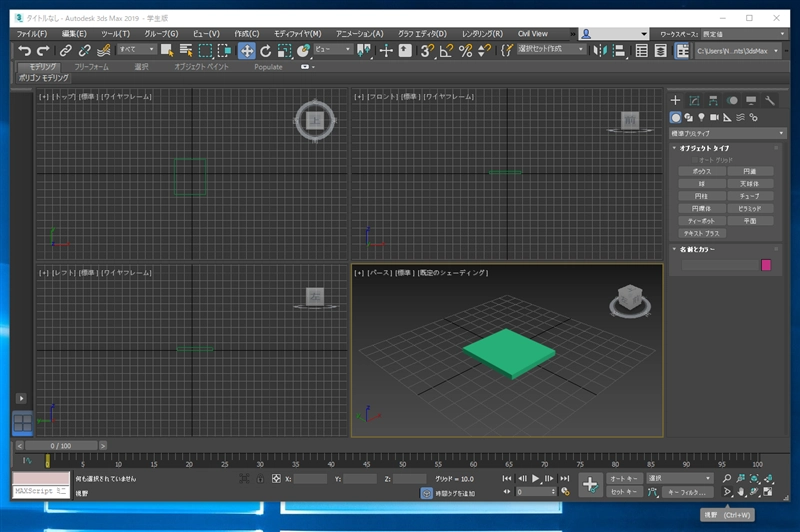The height and width of the screenshot is (532, 800).
Task: Click the ボックス primitive button
Action: tap(702, 171)
